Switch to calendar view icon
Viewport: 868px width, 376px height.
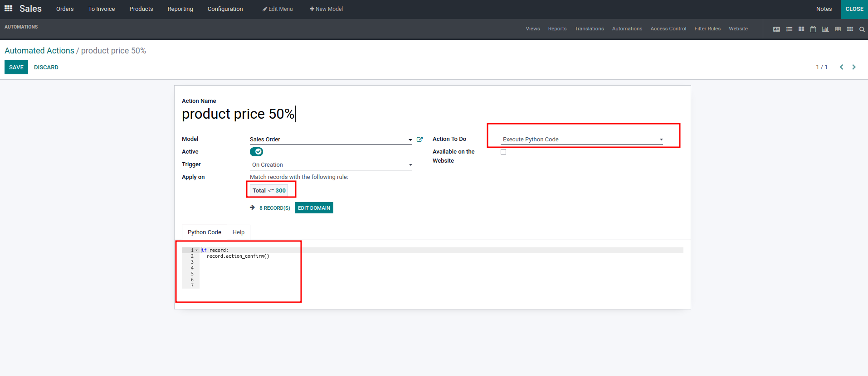[813, 29]
